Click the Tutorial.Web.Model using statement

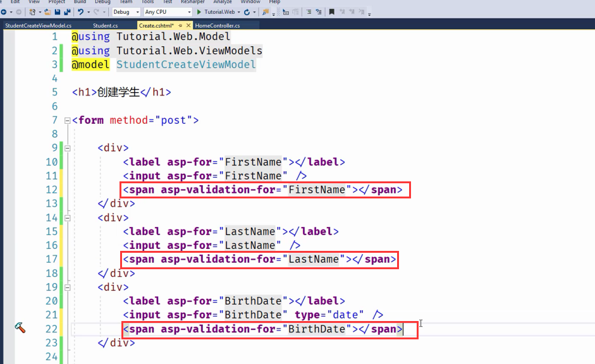pos(150,37)
